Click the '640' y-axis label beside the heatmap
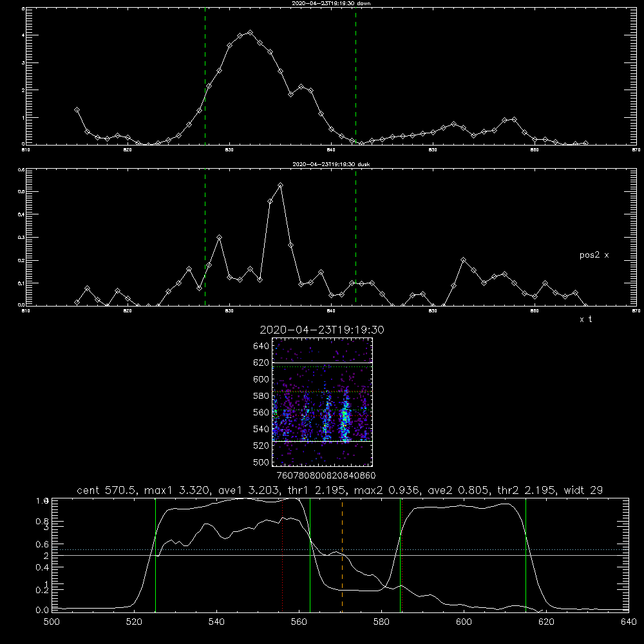The width and height of the screenshot is (644, 644). tap(261, 346)
